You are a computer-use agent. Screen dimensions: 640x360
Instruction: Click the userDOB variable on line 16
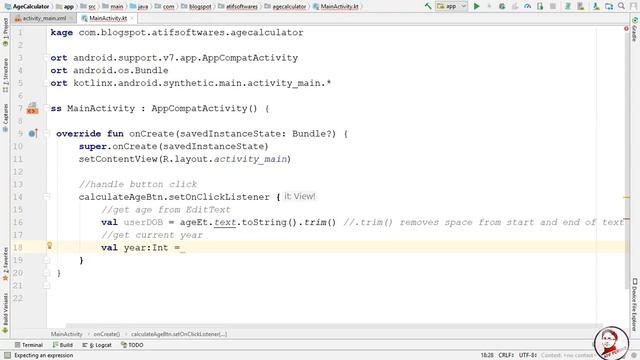(x=143, y=222)
